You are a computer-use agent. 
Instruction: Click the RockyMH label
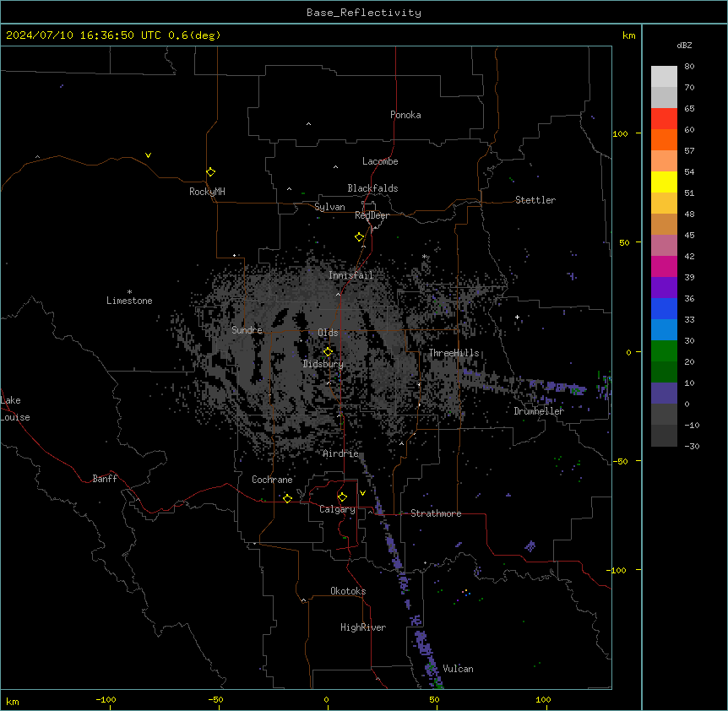207,192
